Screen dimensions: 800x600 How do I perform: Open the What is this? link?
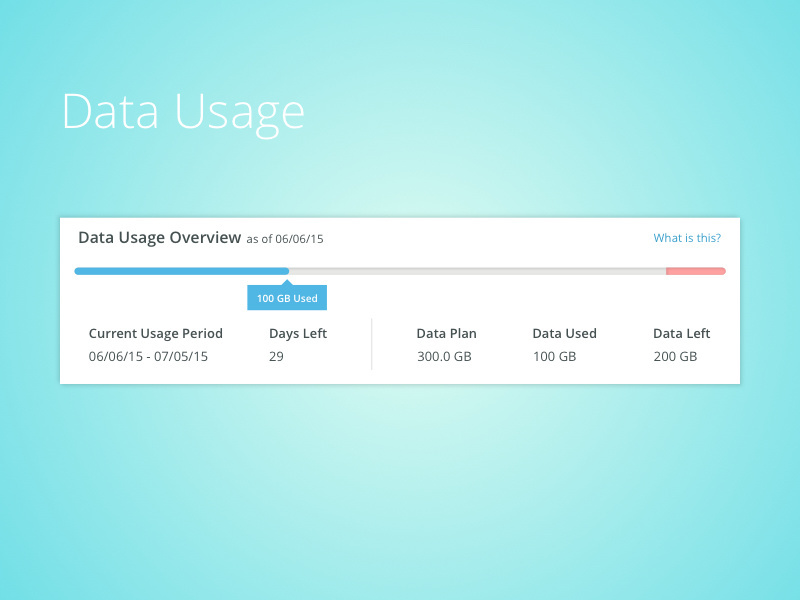pyautogui.click(x=687, y=238)
